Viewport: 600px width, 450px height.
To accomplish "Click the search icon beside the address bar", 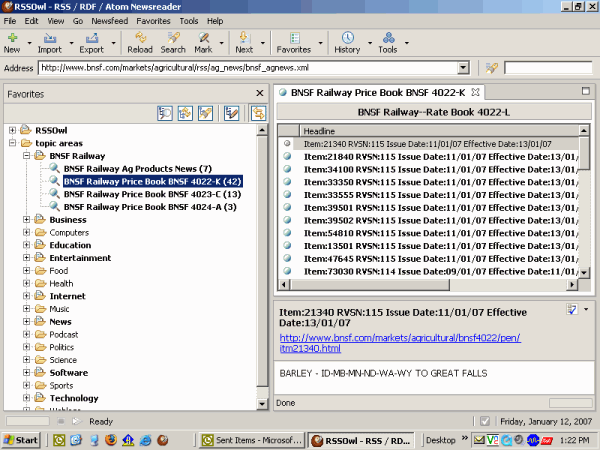I will coord(492,68).
